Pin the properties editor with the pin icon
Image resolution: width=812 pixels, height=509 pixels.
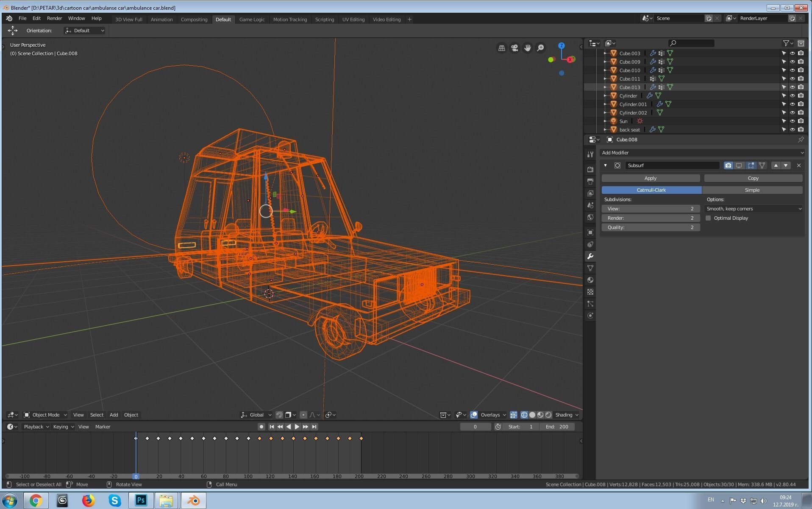tap(801, 140)
